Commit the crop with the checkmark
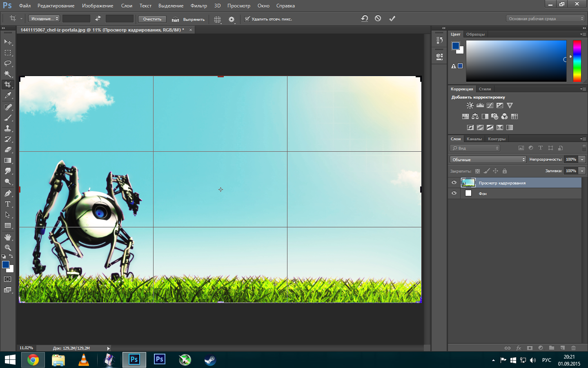The image size is (588, 368). [x=392, y=18]
